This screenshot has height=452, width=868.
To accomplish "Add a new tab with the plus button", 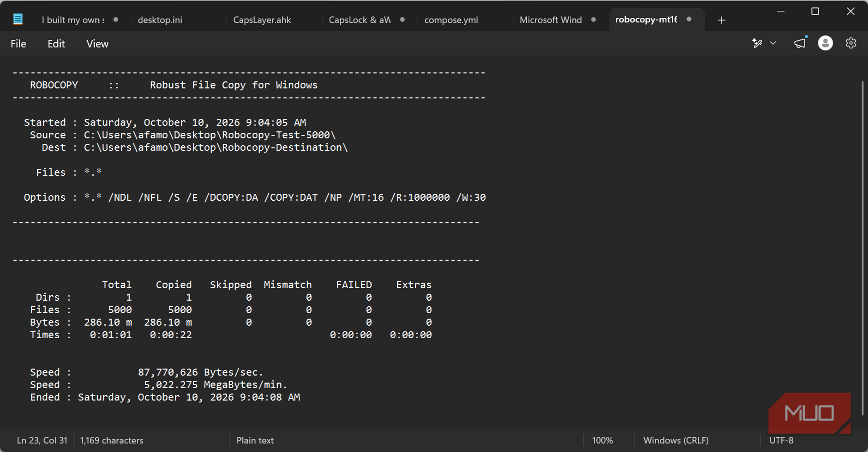I will pos(721,20).
